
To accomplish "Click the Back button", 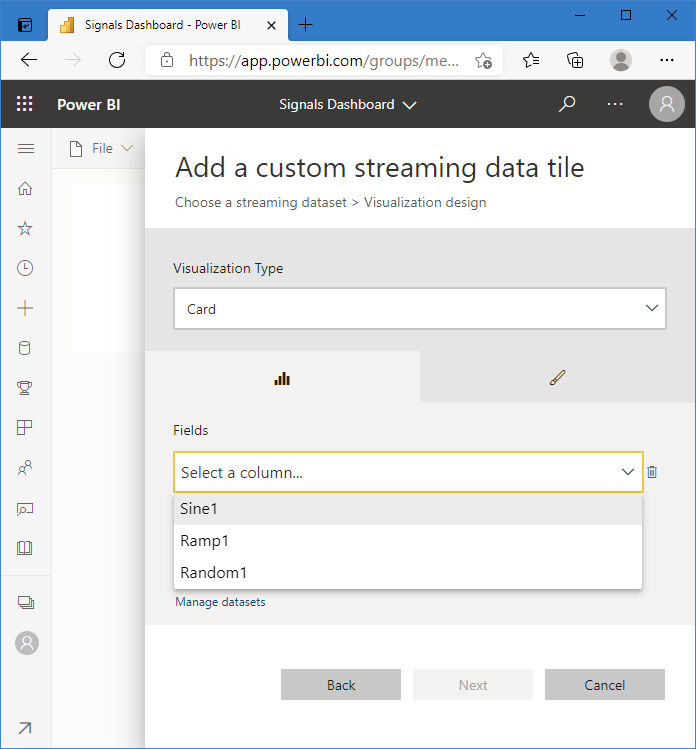I will (x=341, y=685).
